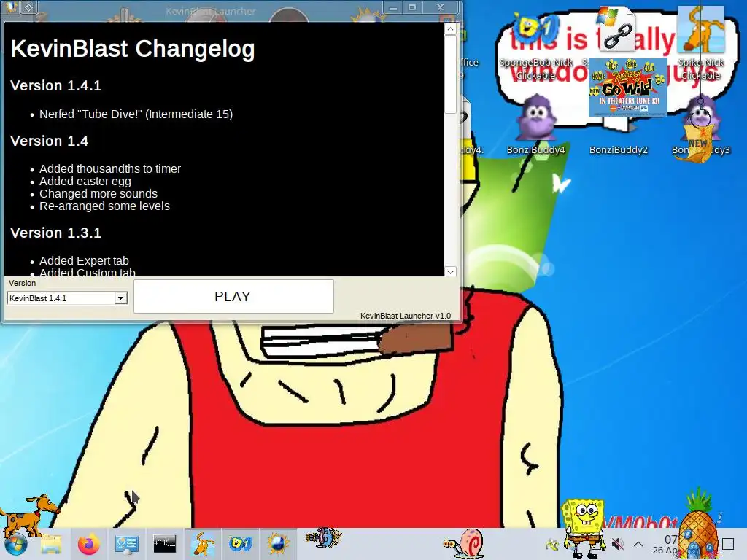Select the BonziBuddy4 desktop icon

[535, 125]
